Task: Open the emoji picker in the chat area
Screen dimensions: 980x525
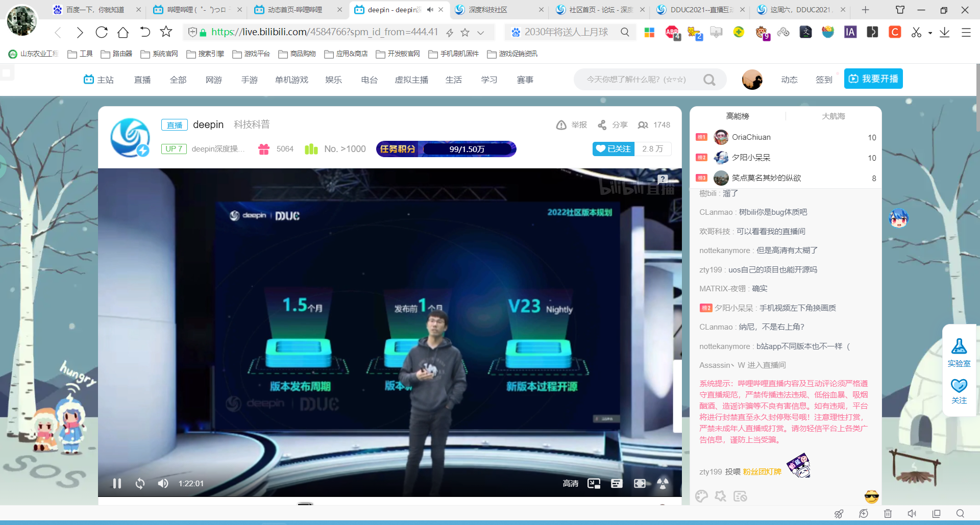Action: (x=871, y=495)
